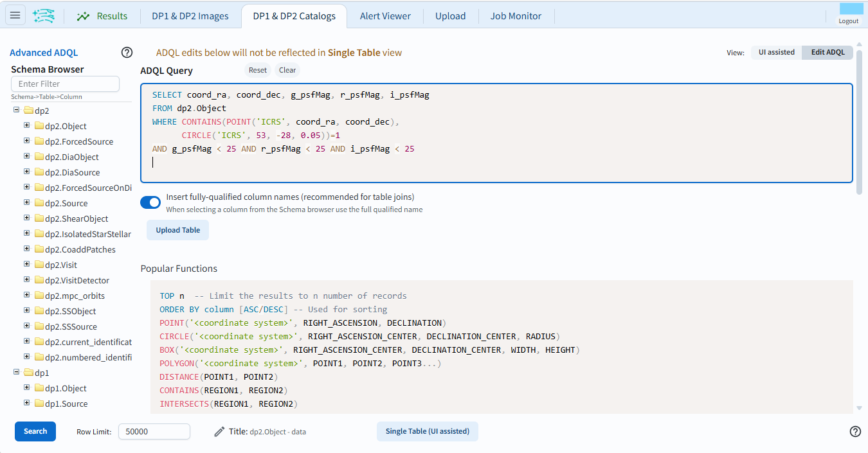Click the scroll-down arrow of page scrollbar

860,408
